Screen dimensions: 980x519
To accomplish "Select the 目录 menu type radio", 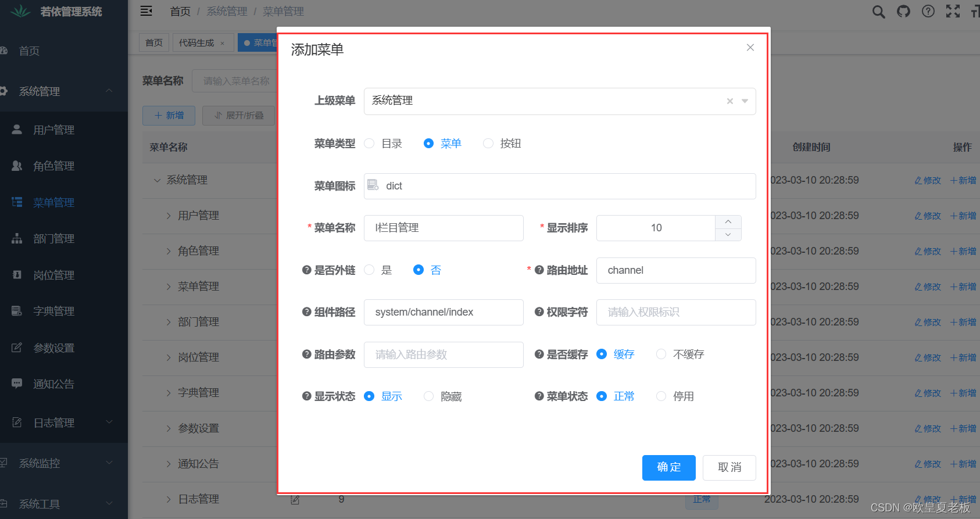I will (369, 143).
